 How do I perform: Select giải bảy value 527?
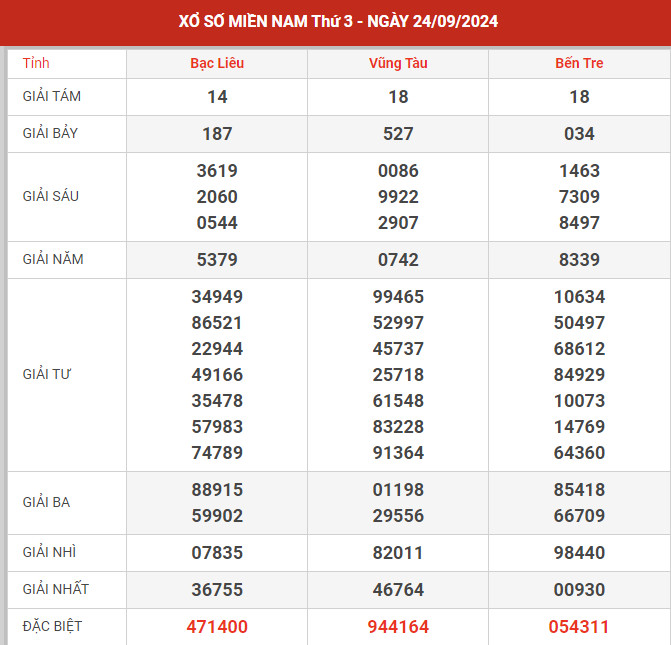[398, 134]
